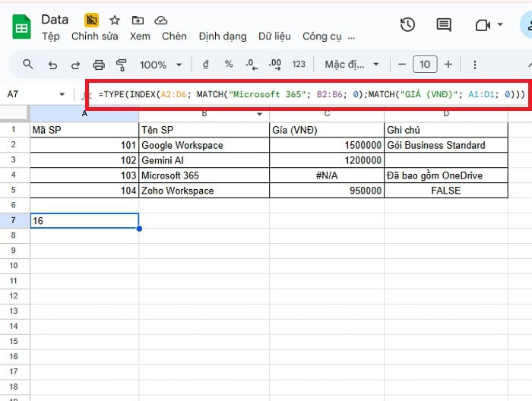The image size is (532, 401).
Task: Open version history clock icon
Action: 407,25
